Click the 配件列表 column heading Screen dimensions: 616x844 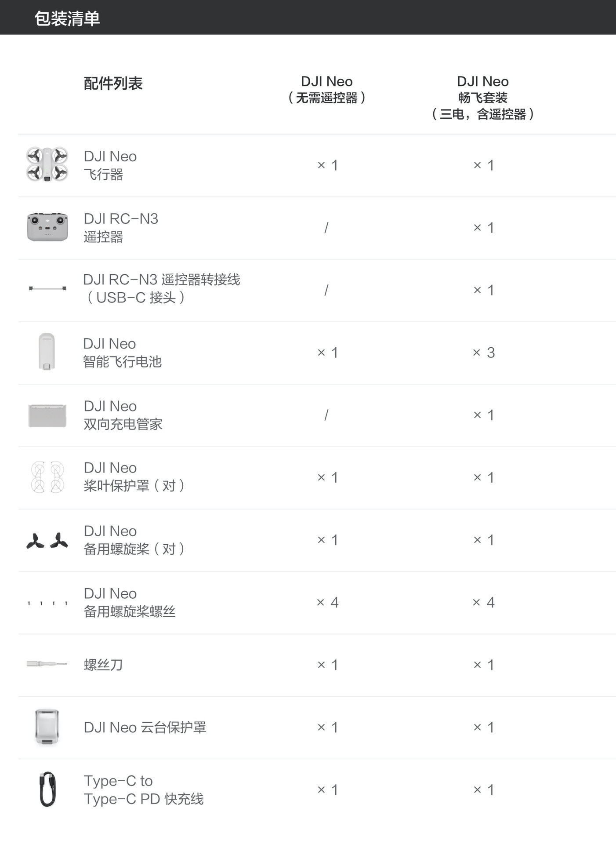(113, 84)
